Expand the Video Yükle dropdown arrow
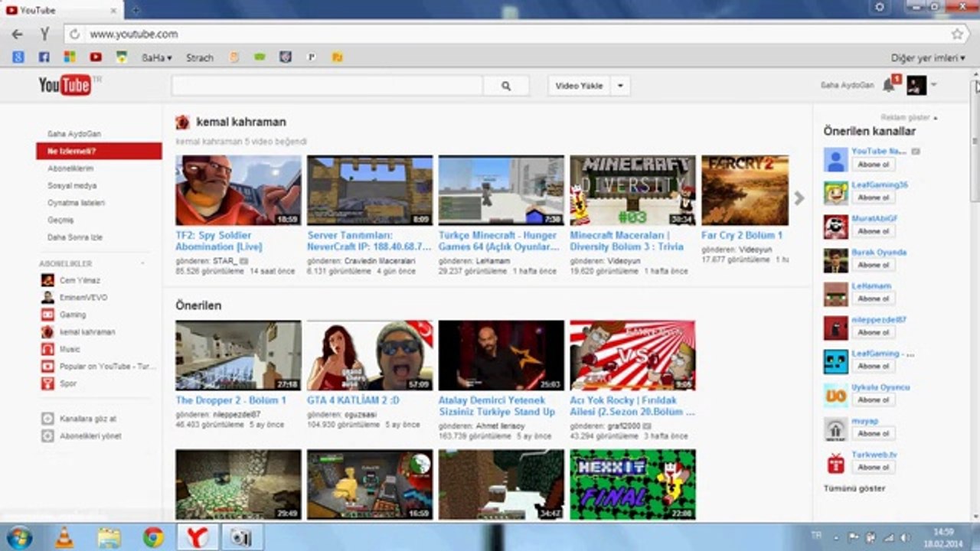This screenshot has height=551, width=980. [x=620, y=86]
